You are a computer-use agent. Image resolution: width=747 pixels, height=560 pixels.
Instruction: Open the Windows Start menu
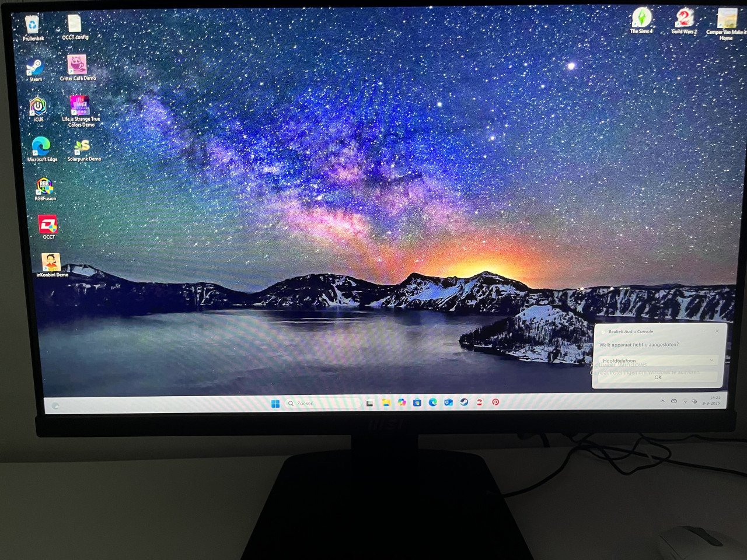click(275, 404)
